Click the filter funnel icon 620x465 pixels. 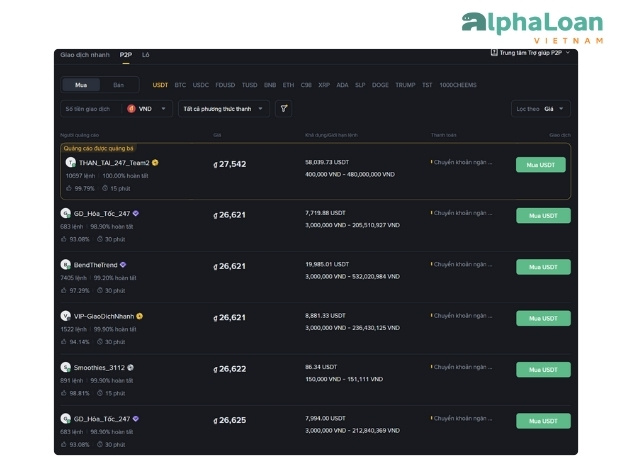point(284,108)
